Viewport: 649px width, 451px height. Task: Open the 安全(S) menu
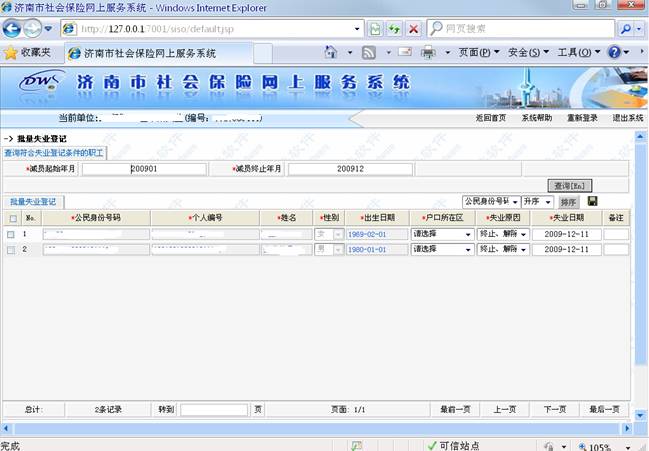click(x=528, y=53)
